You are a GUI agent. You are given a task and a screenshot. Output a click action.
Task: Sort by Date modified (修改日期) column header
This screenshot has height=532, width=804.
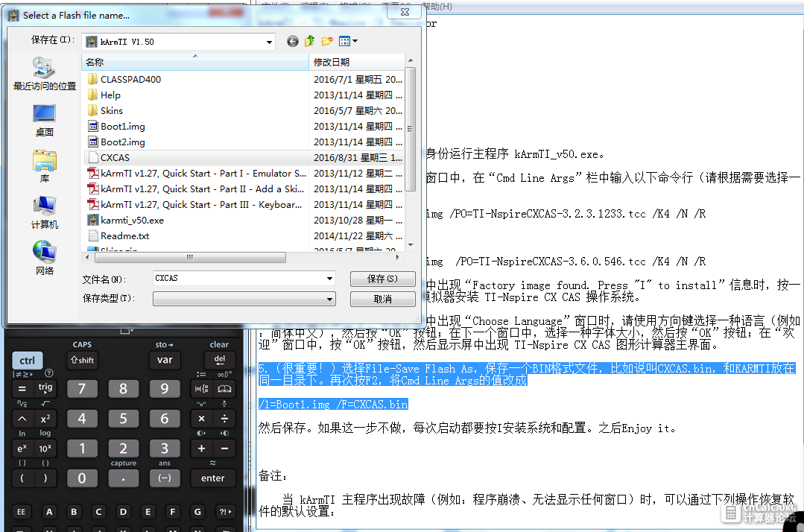click(x=357, y=62)
